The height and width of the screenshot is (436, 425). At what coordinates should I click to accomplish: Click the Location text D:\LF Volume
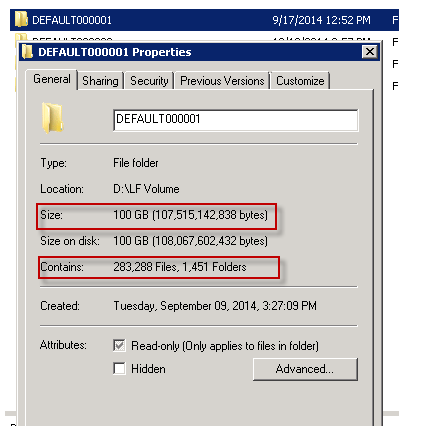tap(146, 189)
